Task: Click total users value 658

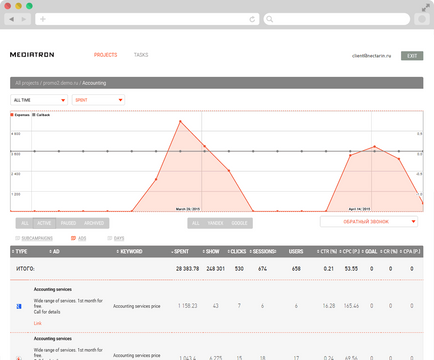Action: click(296, 269)
